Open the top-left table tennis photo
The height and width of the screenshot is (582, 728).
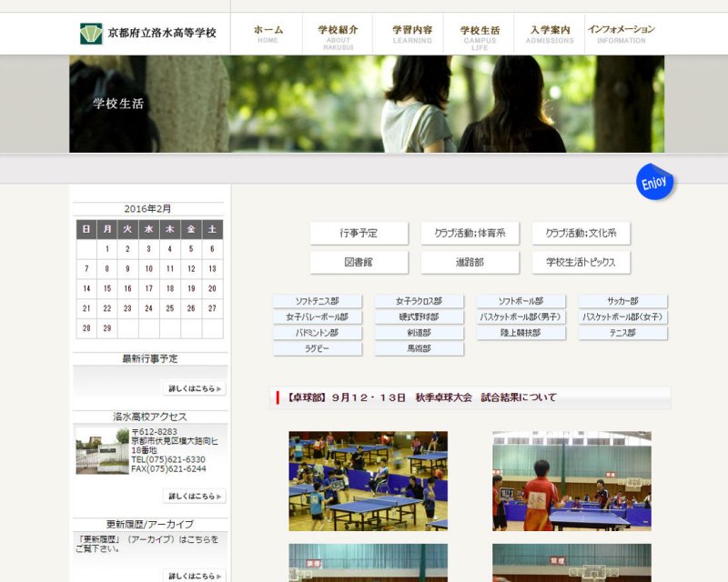coord(368,481)
